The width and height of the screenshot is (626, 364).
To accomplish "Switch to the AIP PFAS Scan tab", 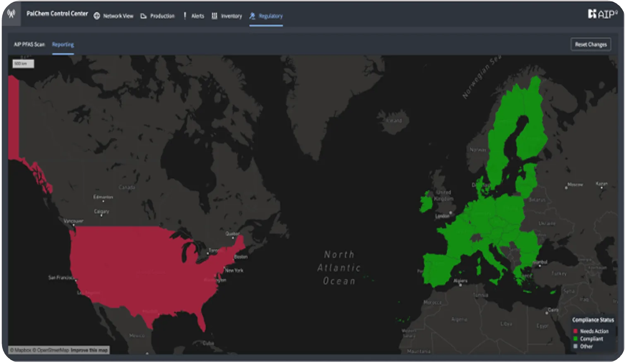I will pos(29,44).
